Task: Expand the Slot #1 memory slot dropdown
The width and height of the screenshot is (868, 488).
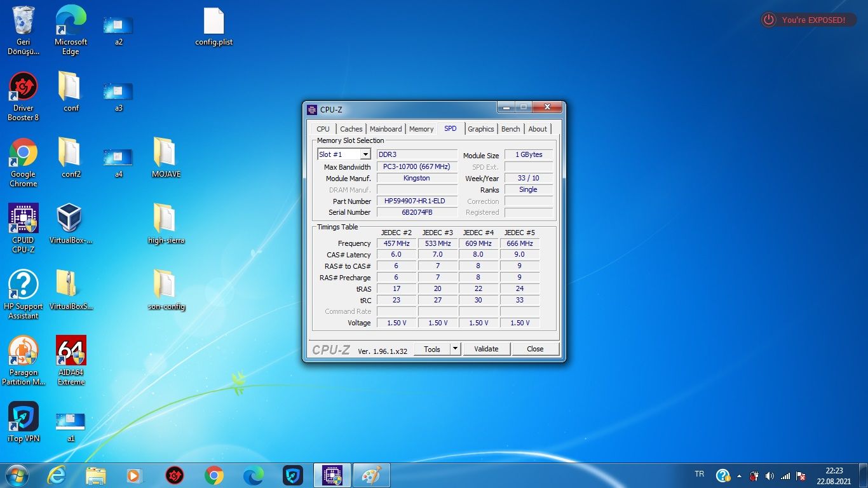Action: (x=365, y=154)
